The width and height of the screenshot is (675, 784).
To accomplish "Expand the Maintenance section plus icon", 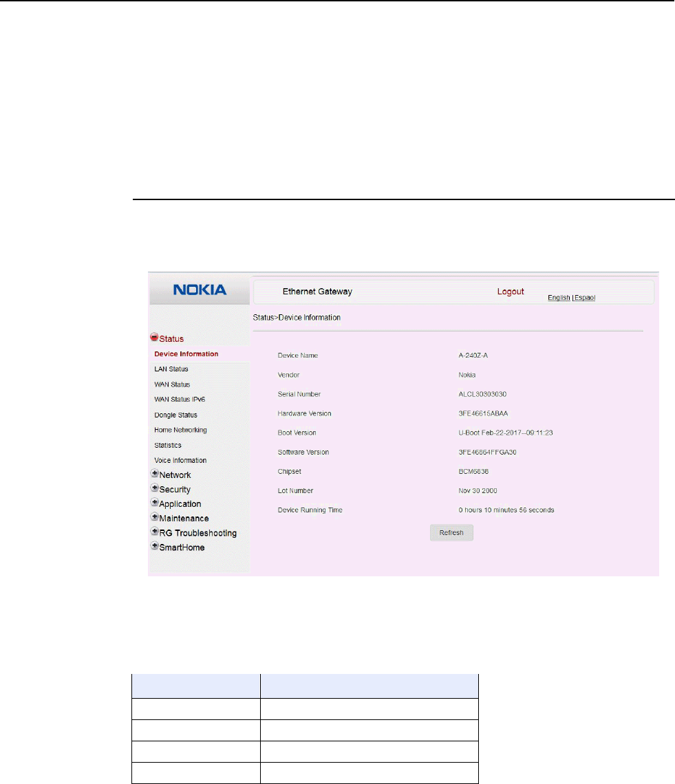I will pos(155,517).
